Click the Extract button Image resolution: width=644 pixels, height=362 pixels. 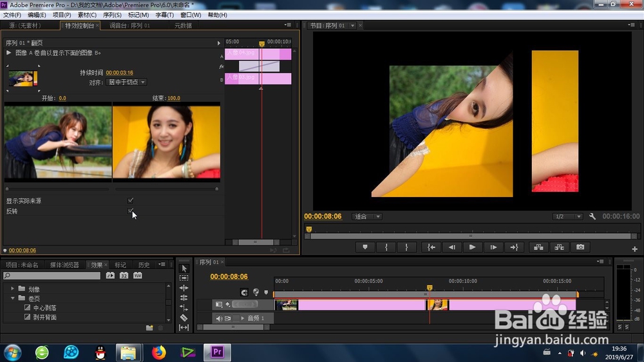[560, 247]
